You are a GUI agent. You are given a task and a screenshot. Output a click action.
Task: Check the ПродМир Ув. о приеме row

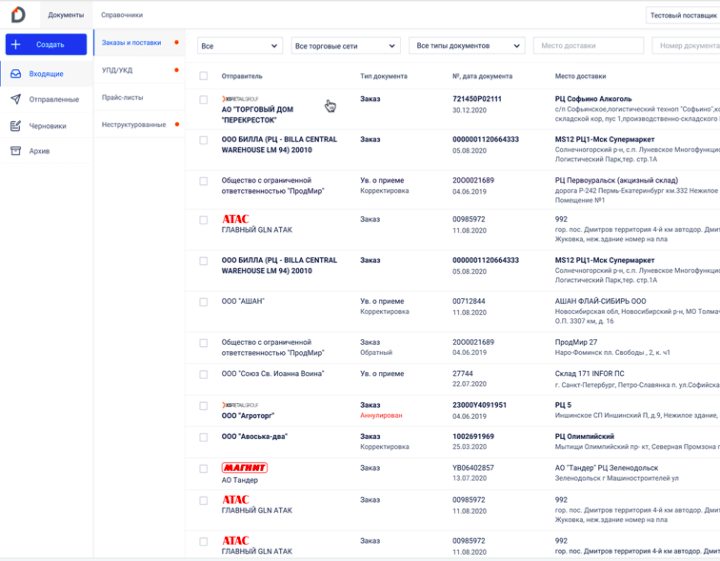coord(203,181)
